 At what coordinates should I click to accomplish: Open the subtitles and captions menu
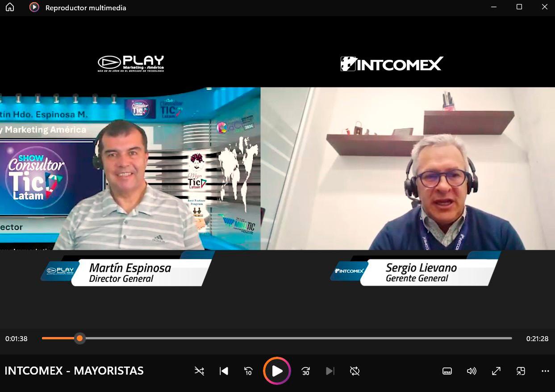pyautogui.click(x=447, y=371)
